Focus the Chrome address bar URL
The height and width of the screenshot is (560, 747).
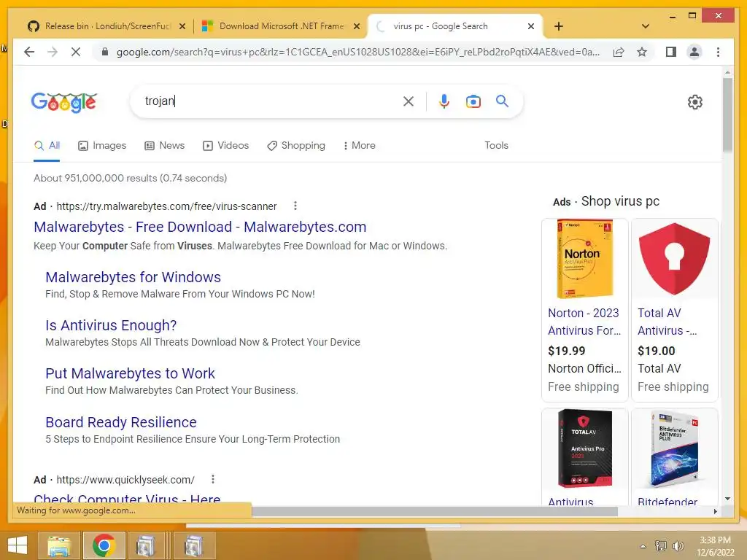pos(357,52)
